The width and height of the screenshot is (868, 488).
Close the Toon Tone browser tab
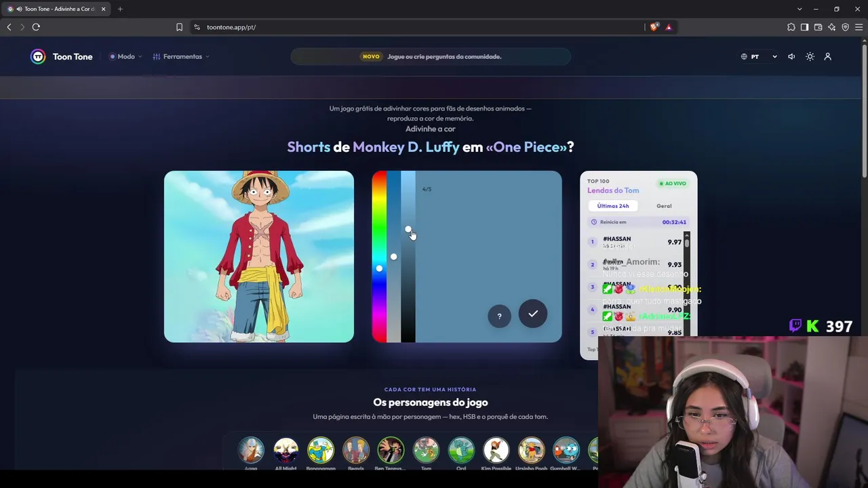pyautogui.click(x=103, y=9)
